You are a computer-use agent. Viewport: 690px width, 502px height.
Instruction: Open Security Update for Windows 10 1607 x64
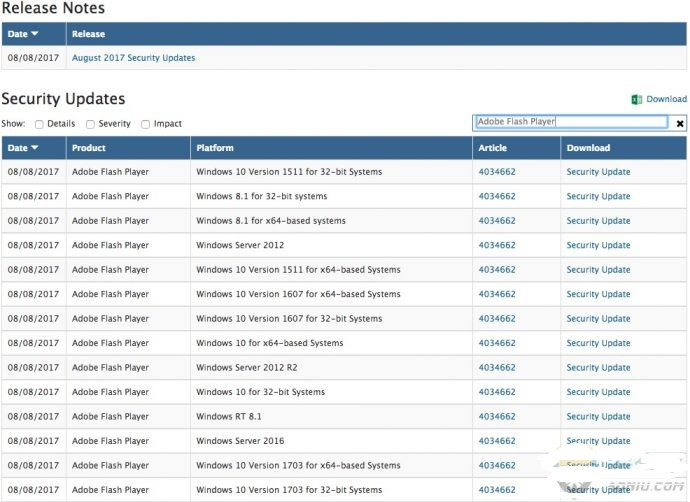click(x=598, y=294)
